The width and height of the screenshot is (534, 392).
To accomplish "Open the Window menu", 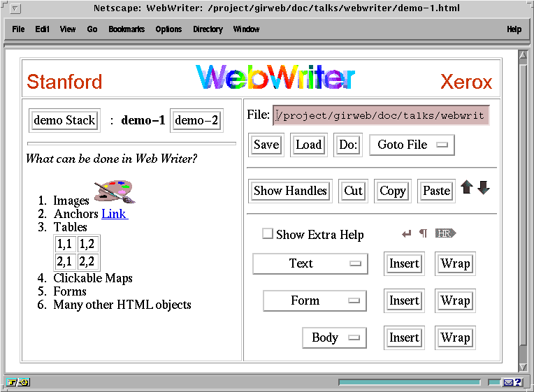I will coord(246,29).
